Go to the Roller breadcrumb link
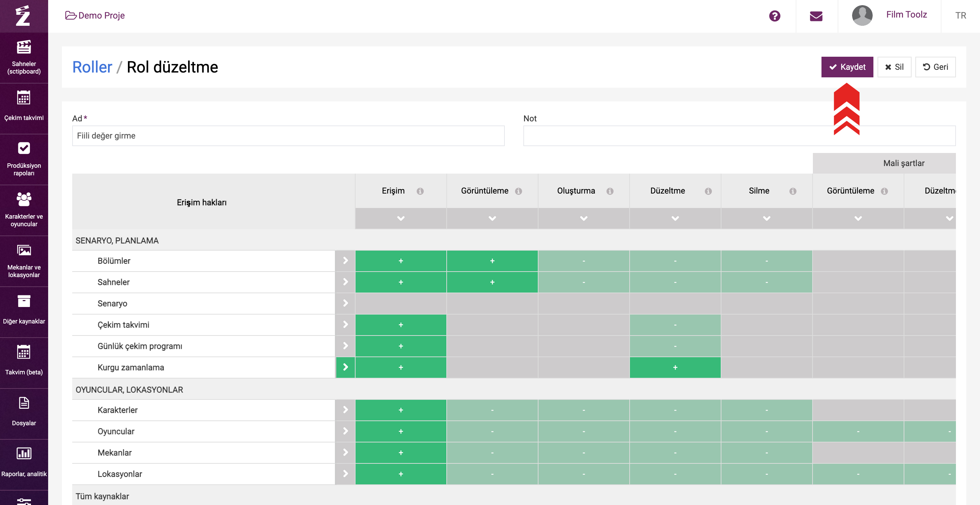Viewport: 980px width, 505px height. pyautogui.click(x=92, y=67)
